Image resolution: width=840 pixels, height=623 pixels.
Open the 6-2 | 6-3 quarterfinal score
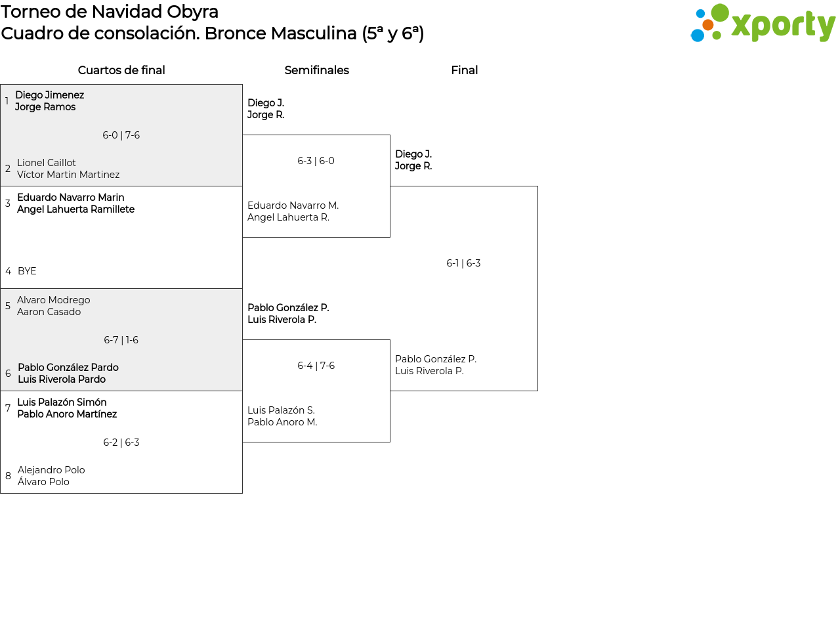coord(121,442)
